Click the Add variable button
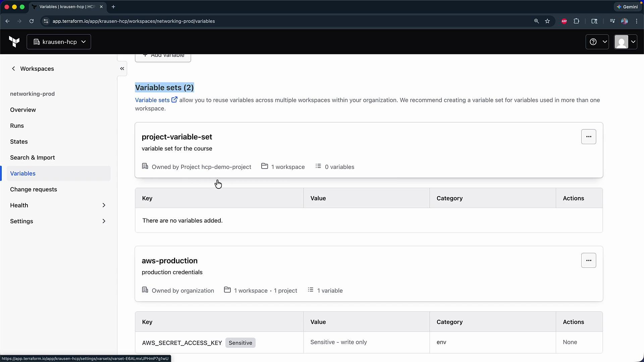The width and height of the screenshot is (644, 362). 163,57
